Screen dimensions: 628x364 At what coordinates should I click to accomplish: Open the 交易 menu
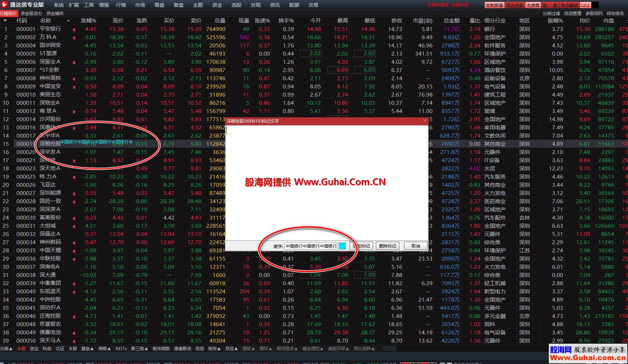tap(313, 5)
